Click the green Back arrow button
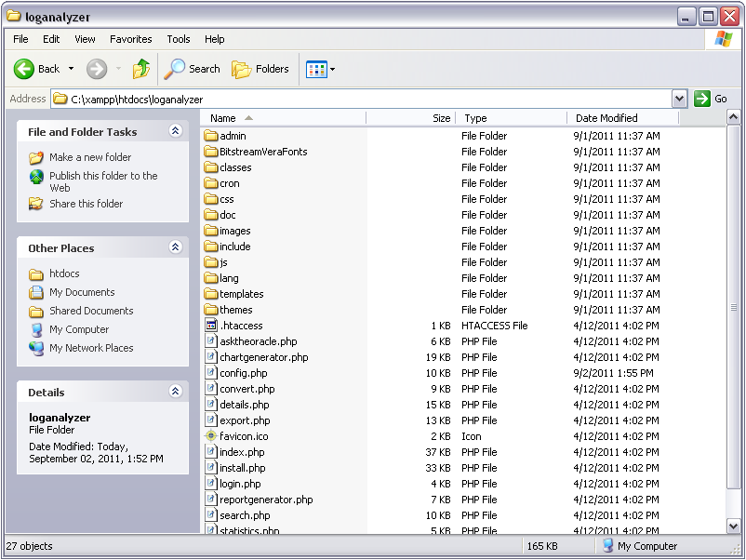 23,70
